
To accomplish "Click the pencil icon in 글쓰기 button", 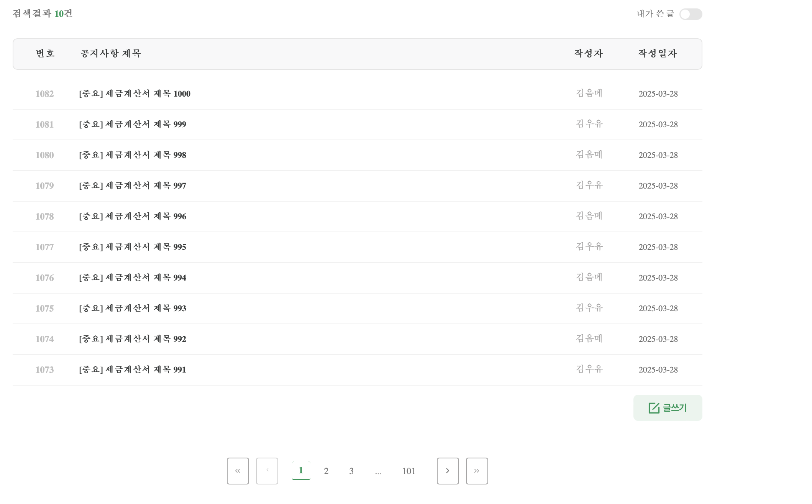I will coord(654,408).
